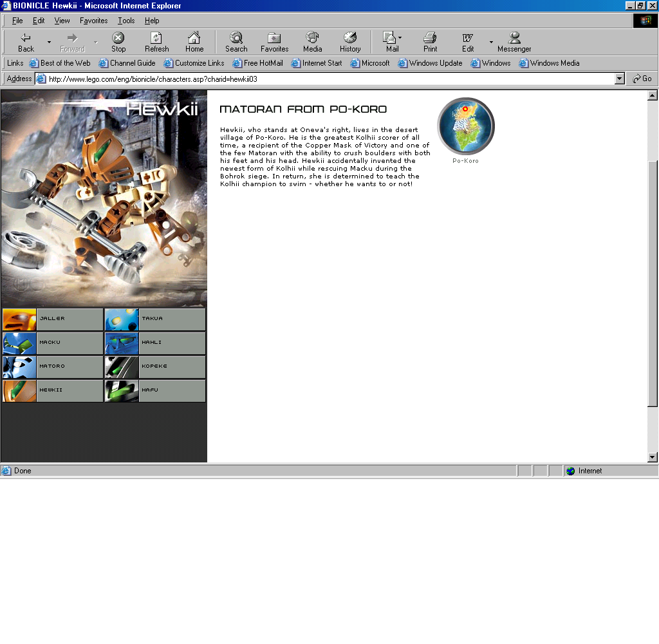The image size is (659, 644).
Task: Click the Links toolbar label
Action: (15, 63)
